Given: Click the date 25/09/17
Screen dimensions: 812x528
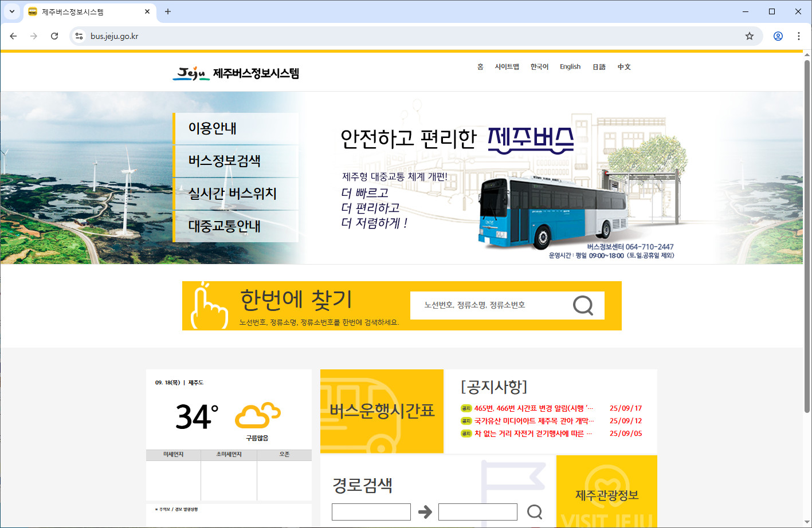Looking at the screenshot, I should coord(626,408).
